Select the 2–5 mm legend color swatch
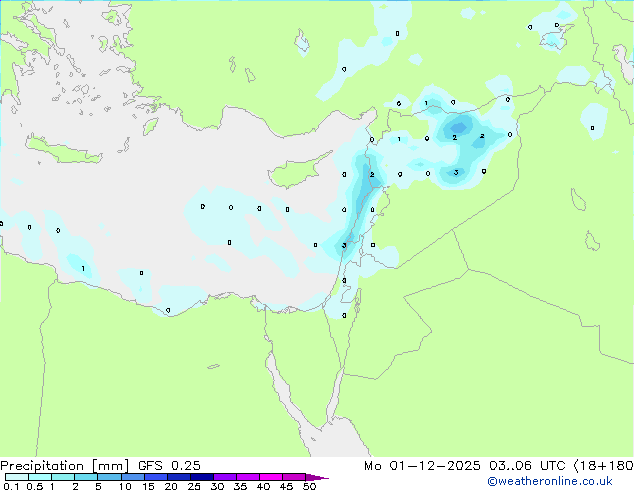The width and height of the screenshot is (634, 490). tap(86, 477)
